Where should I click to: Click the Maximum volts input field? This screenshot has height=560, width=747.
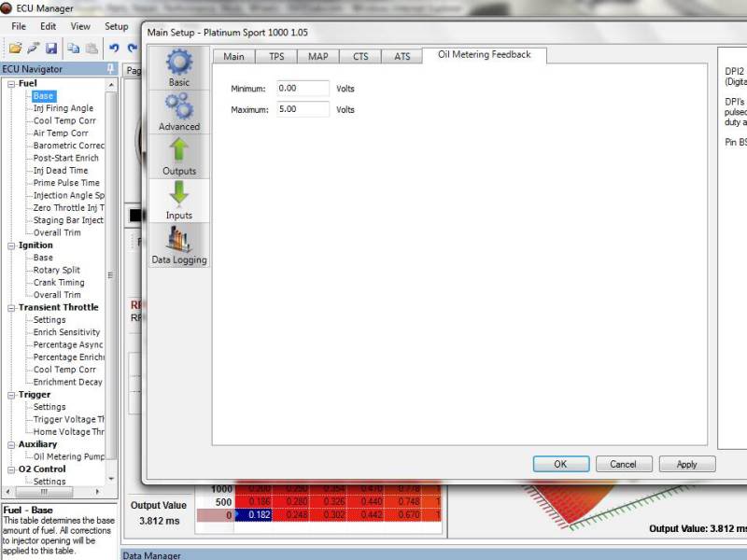click(303, 109)
